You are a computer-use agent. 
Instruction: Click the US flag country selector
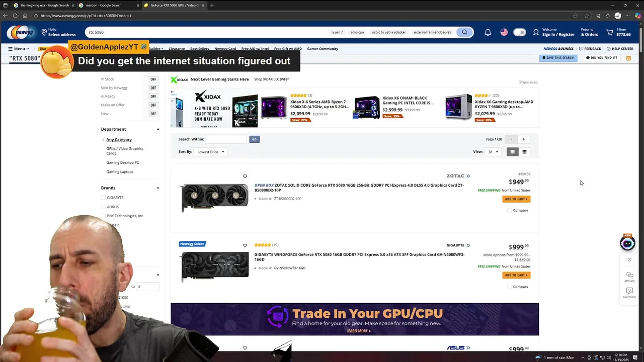(504, 32)
